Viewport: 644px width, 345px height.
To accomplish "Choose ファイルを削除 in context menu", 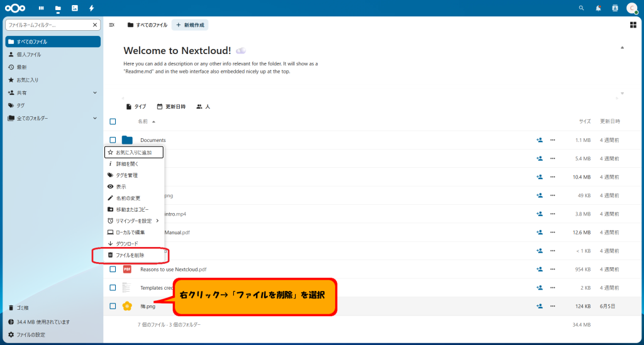I will tap(130, 255).
